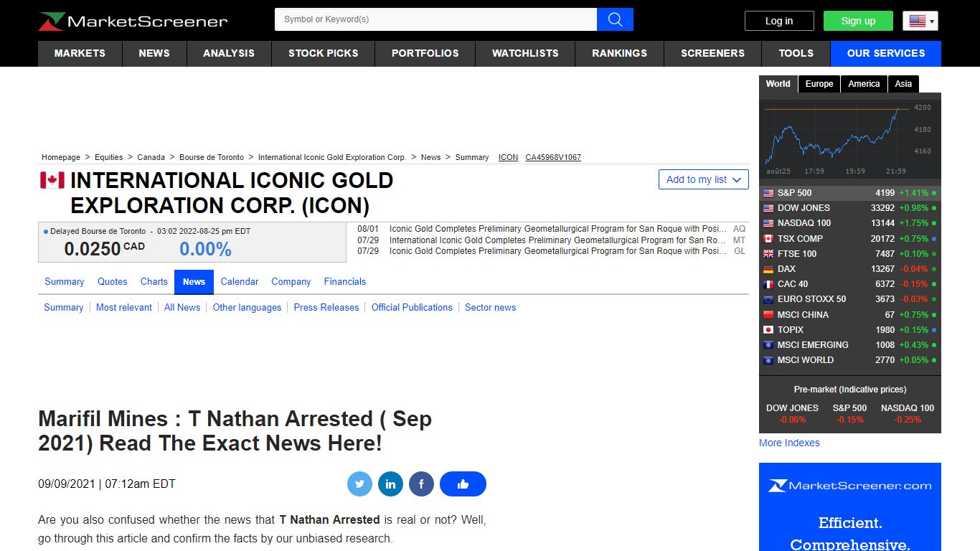Click the TOPIX index row
980x551 pixels.
[x=850, y=330]
